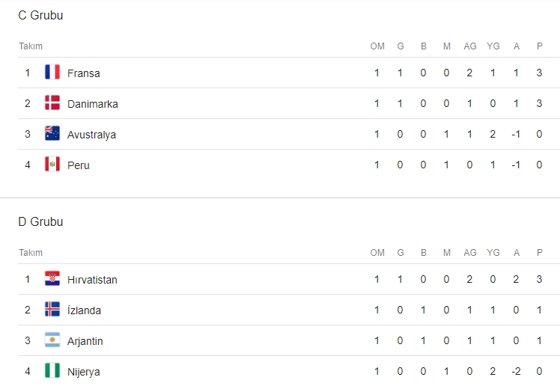Image resolution: width=560 pixels, height=392 pixels.
Task: Open the Hırvatistan team link
Action: tap(92, 280)
